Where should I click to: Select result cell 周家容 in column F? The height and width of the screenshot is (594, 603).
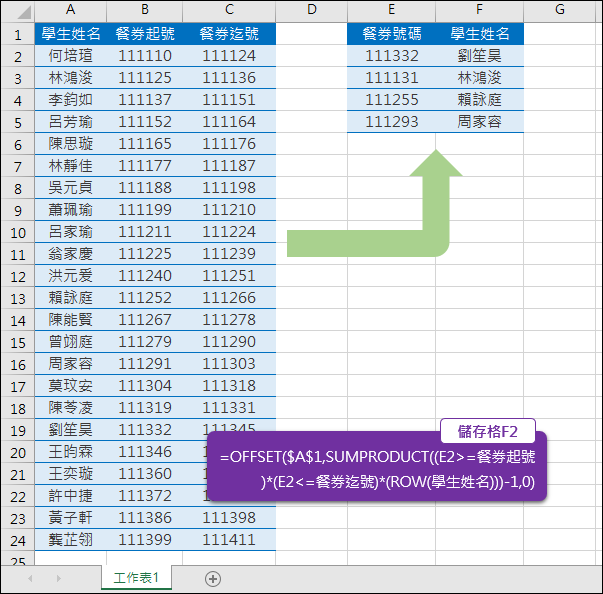coord(480,122)
